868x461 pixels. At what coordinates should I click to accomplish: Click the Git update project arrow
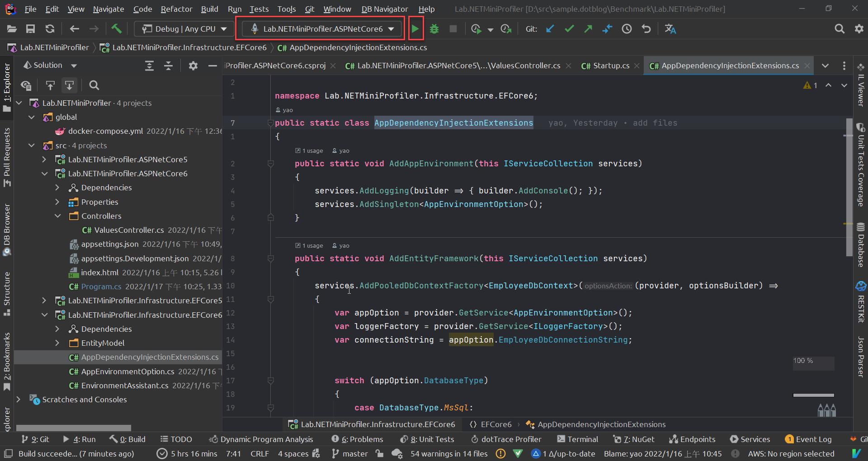tap(550, 29)
